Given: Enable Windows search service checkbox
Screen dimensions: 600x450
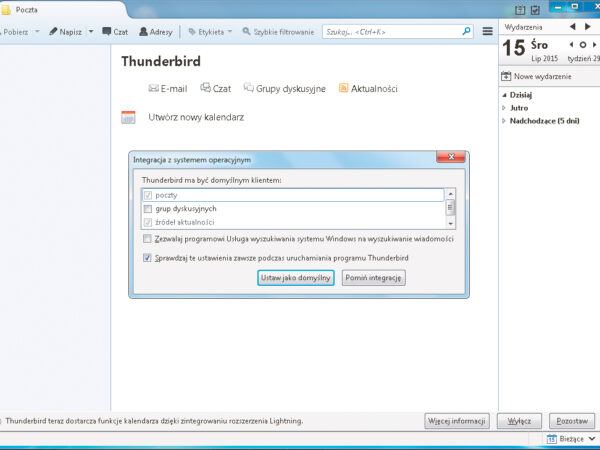Looking at the screenshot, I should 148,239.
